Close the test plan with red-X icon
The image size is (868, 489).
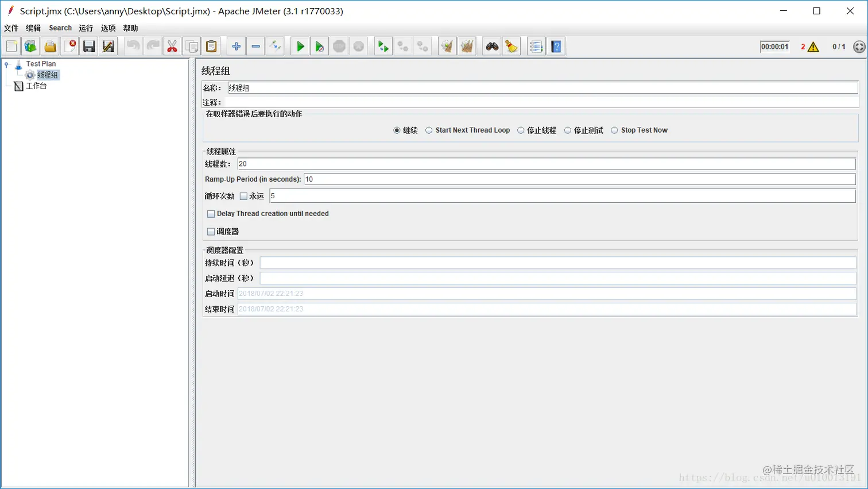[70, 47]
